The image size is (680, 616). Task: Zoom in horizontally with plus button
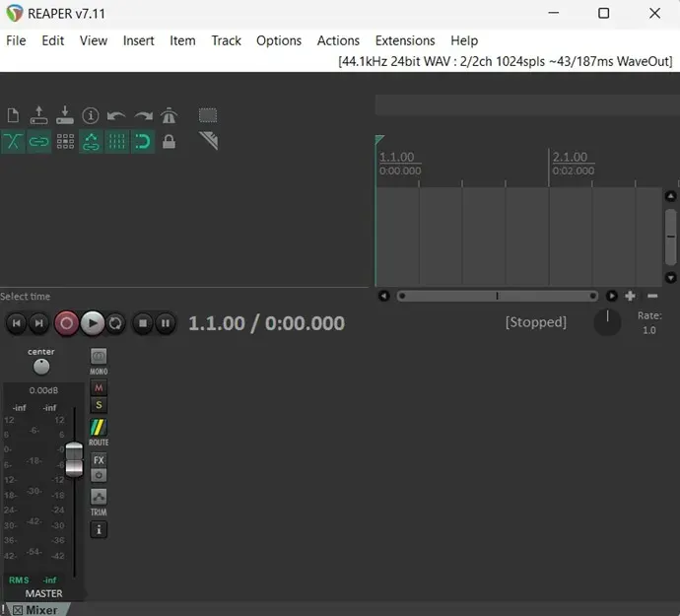tap(630, 296)
